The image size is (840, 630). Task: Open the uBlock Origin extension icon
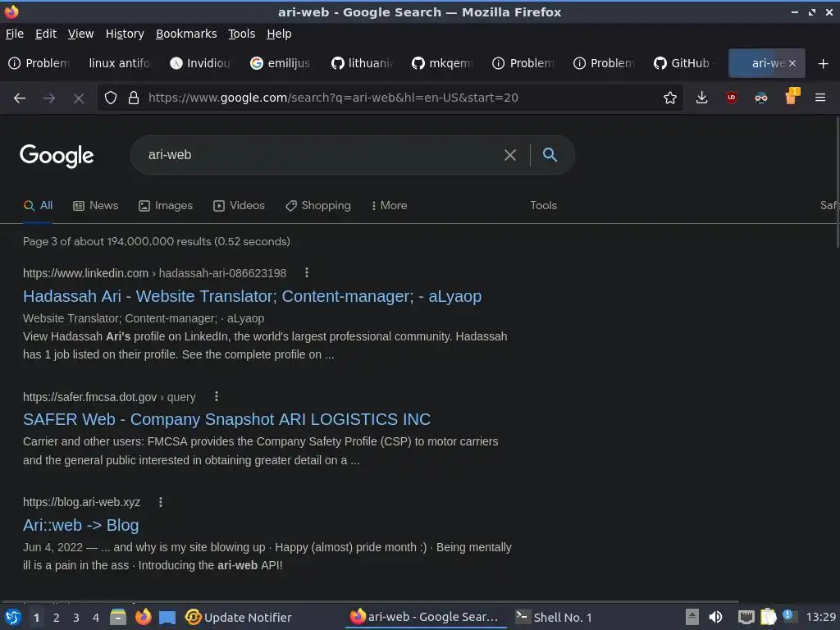[731, 98]
